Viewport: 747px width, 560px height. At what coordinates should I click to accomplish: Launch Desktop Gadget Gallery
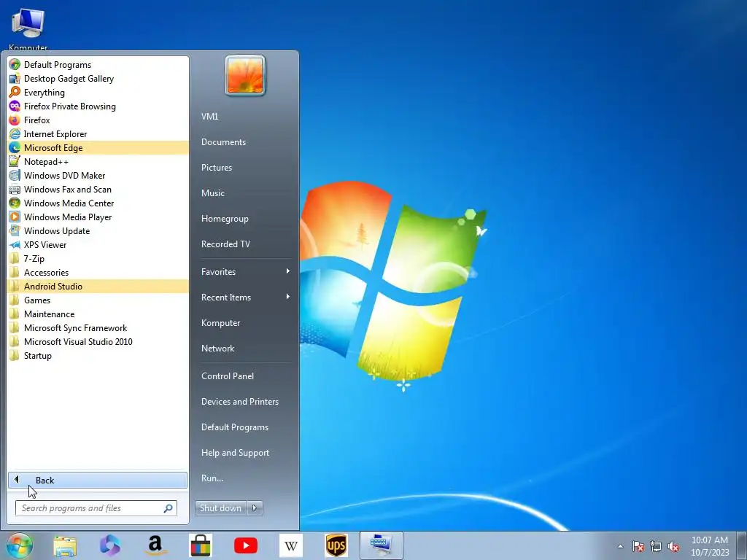(x=98, y=79)
